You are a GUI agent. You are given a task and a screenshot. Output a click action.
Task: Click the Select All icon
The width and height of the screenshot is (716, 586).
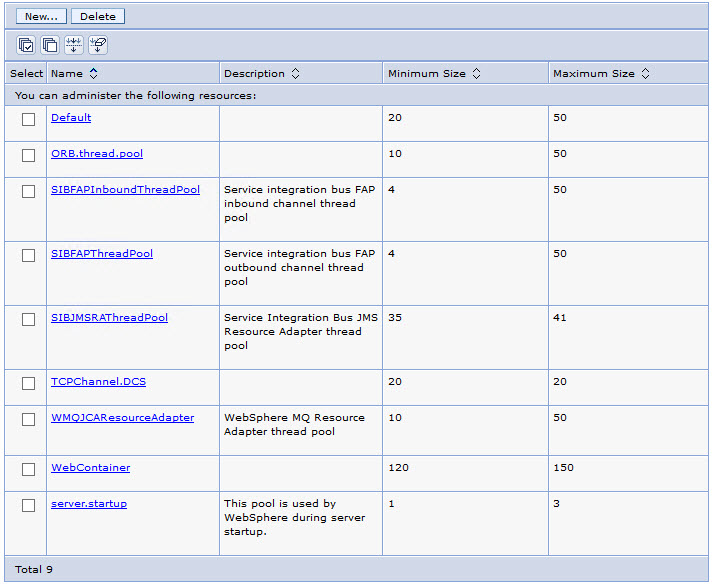pyautogui.click(x=26, y=45)
